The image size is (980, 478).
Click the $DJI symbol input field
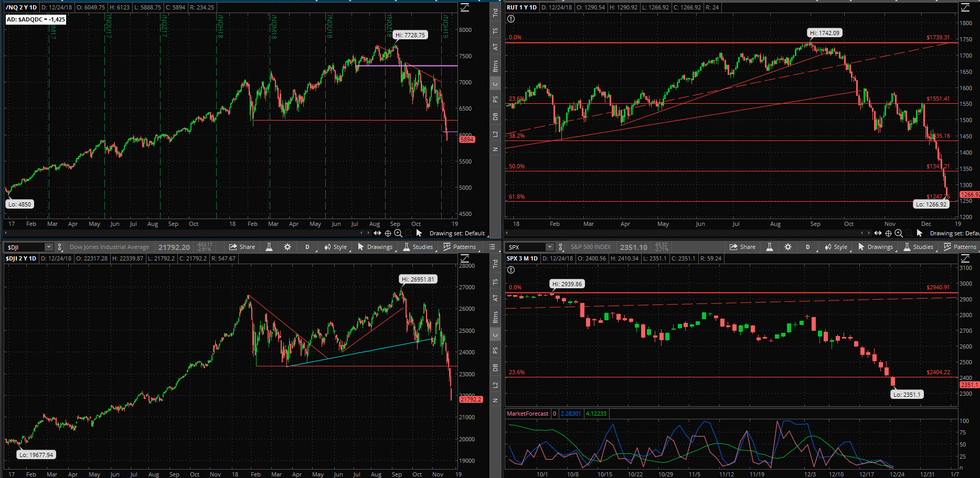[25, 247]
